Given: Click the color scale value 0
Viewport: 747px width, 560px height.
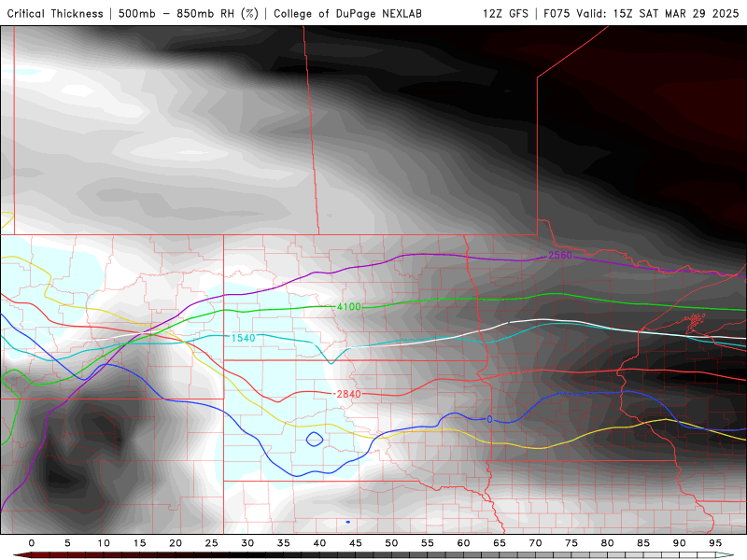Looking at the screenshot, I should click(32, 543).
